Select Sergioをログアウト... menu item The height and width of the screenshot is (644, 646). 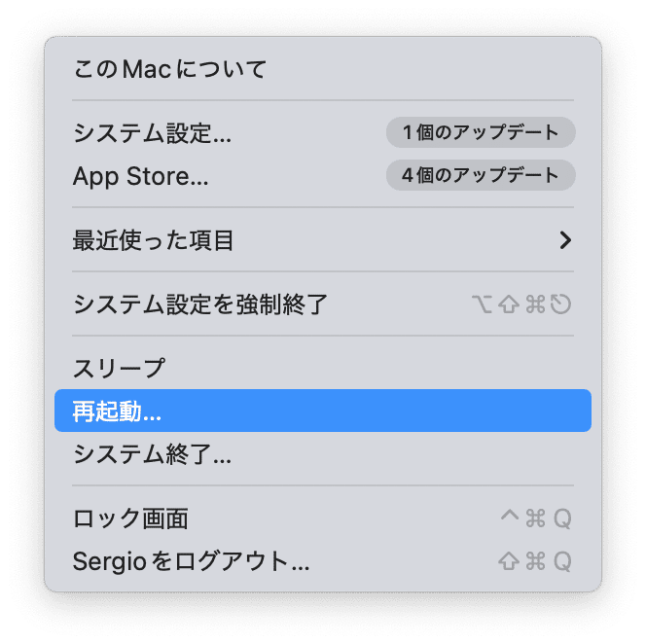point(192,561)
